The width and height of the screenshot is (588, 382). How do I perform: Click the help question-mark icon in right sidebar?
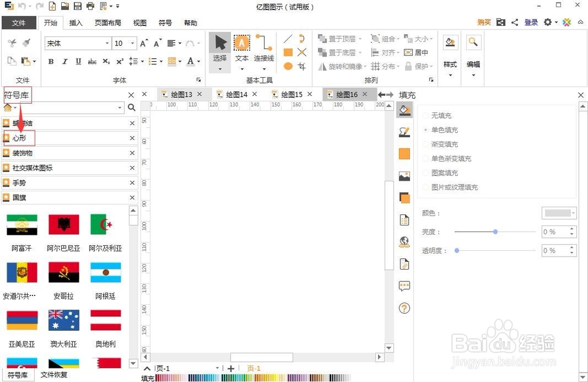[404, 308]
